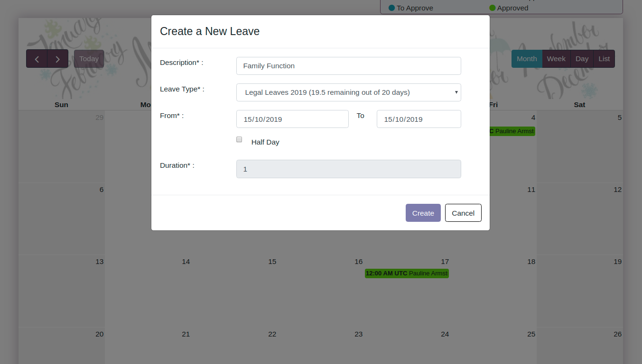This screenshot has width=642, height=364.
Task: Click the Today button in calendar
Action: pyautogui.click(x=89, y=59)
